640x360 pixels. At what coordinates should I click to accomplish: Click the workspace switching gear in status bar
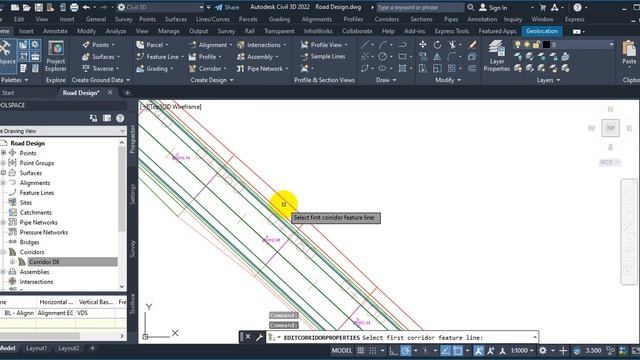(x=542, y=350)
